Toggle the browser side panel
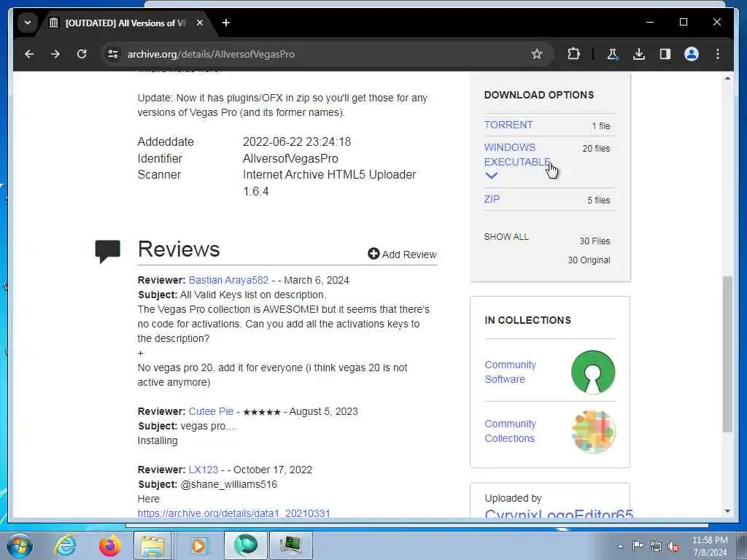747x560 pixels. pyautogui.click(x=665, y=54)
